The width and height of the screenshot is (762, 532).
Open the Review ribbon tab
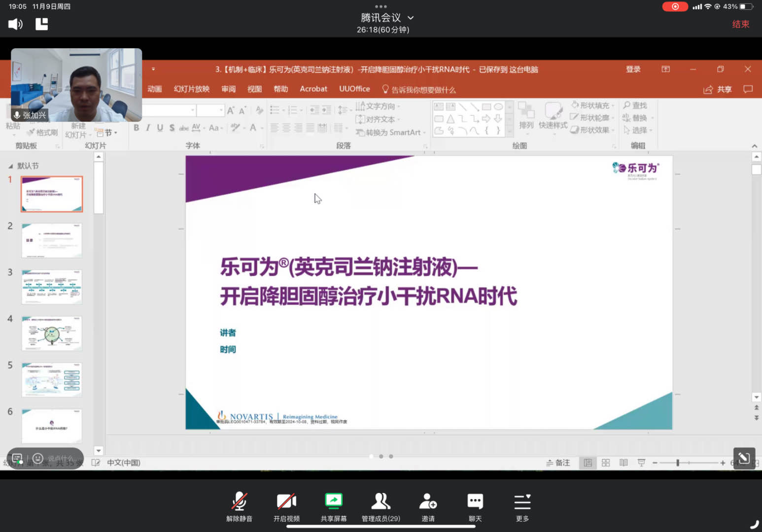228,89
